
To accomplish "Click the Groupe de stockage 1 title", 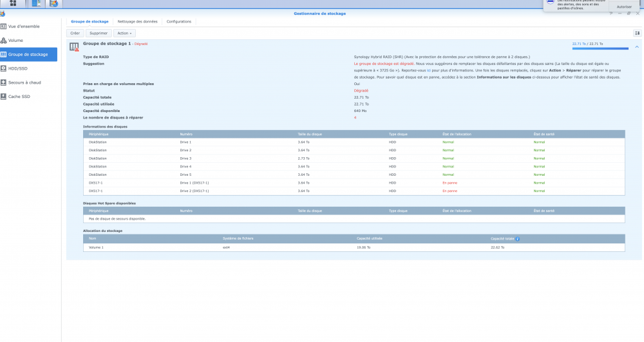I will (x=107, y=44).
